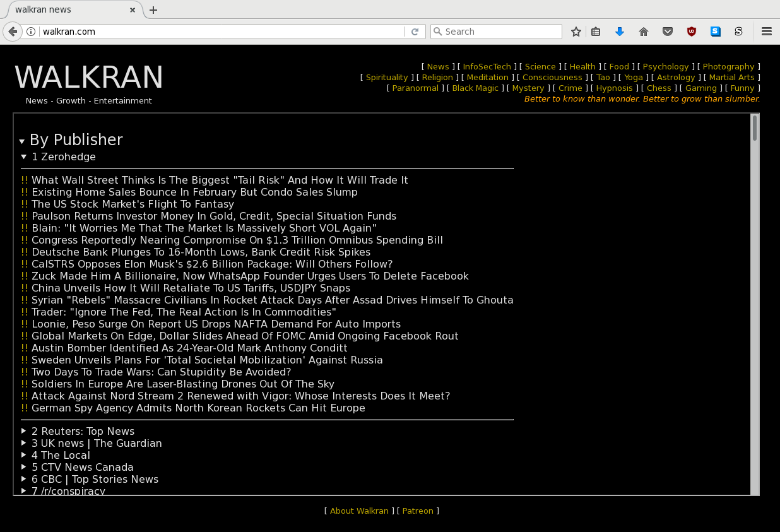Collapse the By Publisher section
The width and height of the screenshot is (780, 532).
(x=71, y=140)
